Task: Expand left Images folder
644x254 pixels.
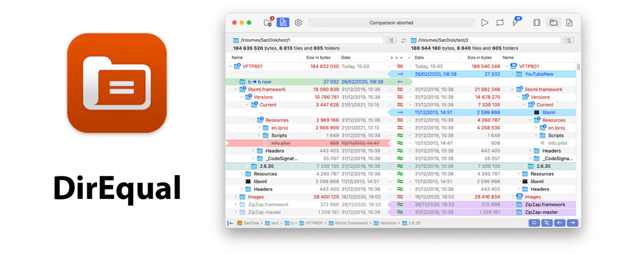Action: coord(236,197)
